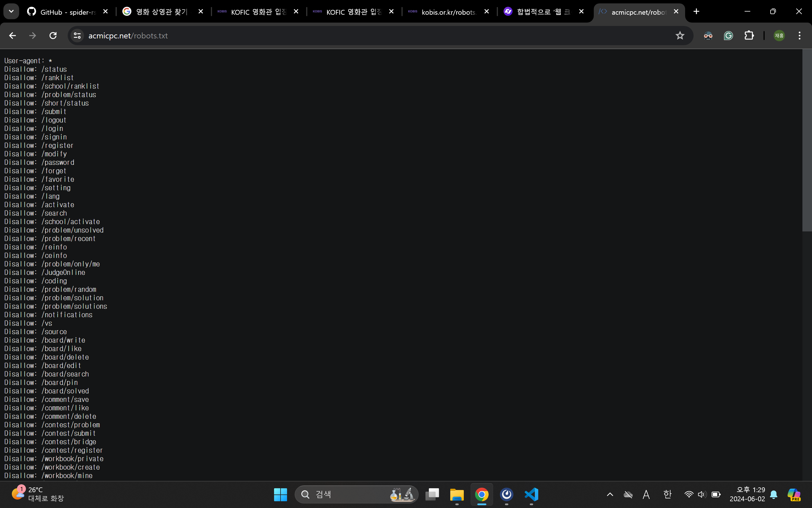Reload the robots.txt page
812x508 pixels.
(53, 36)
